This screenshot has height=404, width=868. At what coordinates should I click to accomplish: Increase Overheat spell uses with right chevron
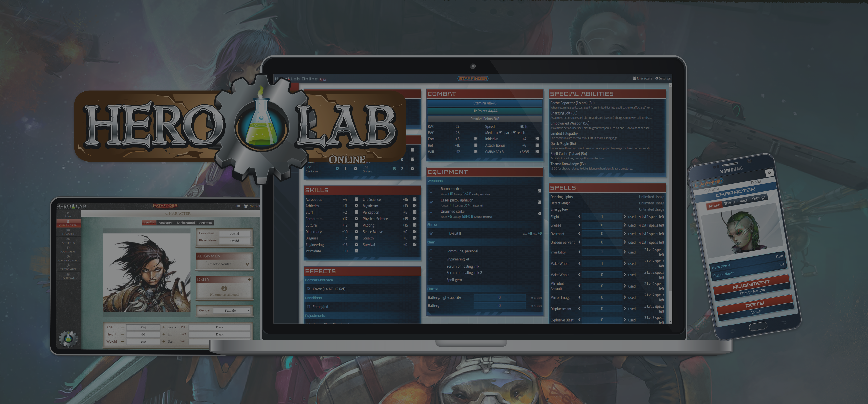624,233
